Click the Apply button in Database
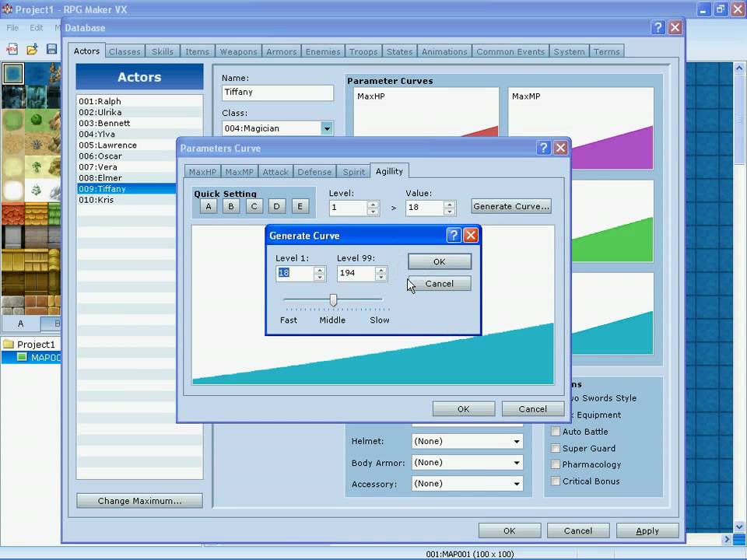747x560 pixels. [x=647, y=530]
